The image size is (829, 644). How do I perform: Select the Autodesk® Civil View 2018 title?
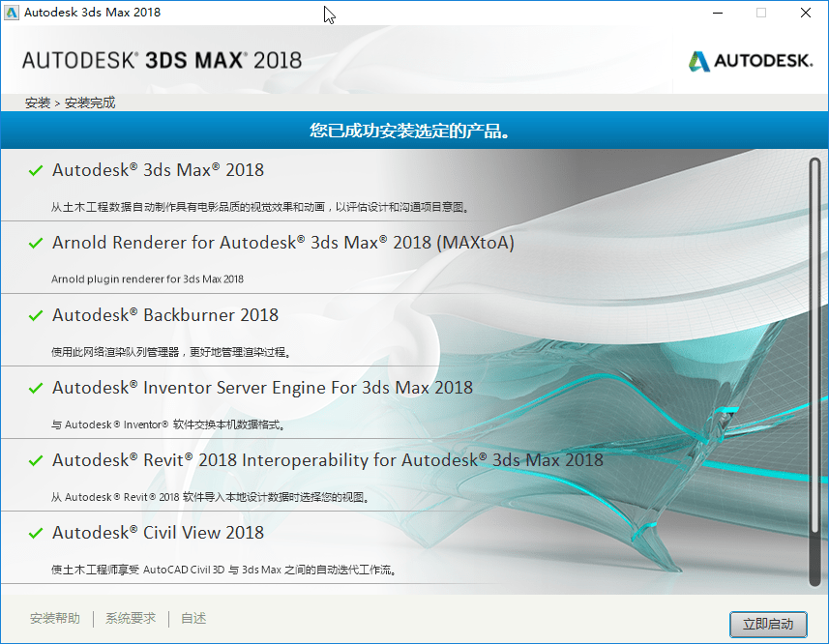pos(158,533)
